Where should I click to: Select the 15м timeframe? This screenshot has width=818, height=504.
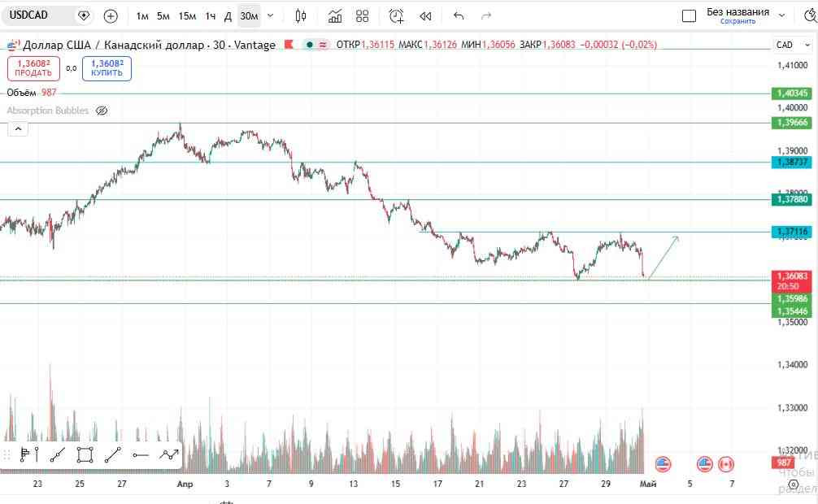coord(187,16)
